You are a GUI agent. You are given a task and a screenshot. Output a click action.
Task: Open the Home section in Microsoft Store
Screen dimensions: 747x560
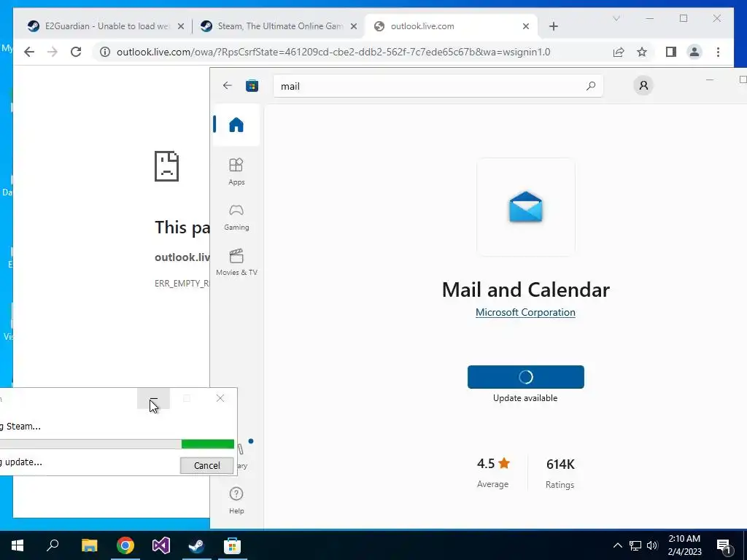236,125
